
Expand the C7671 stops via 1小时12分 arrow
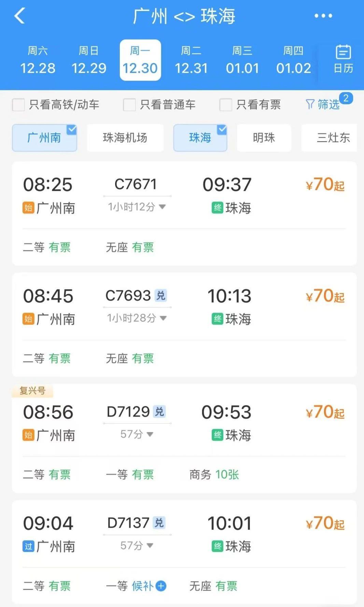tap(163, 207)
